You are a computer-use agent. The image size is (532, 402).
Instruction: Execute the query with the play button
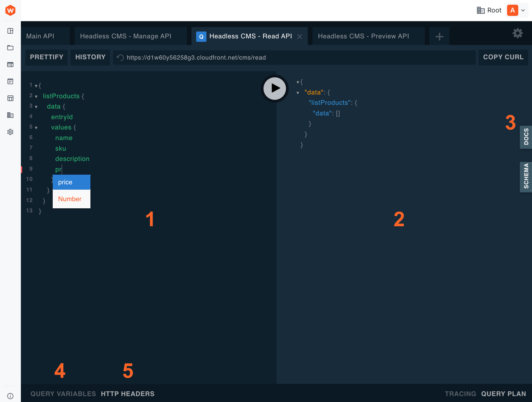click(274, 89)
